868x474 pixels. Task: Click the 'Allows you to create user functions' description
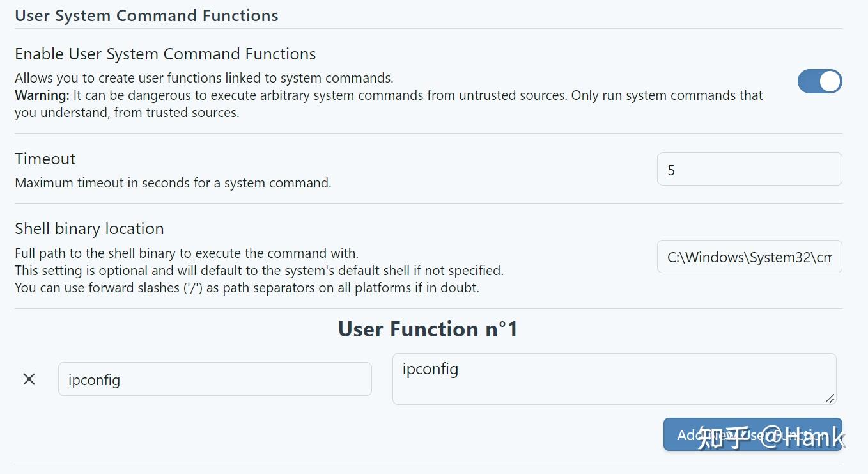point(204,79)
